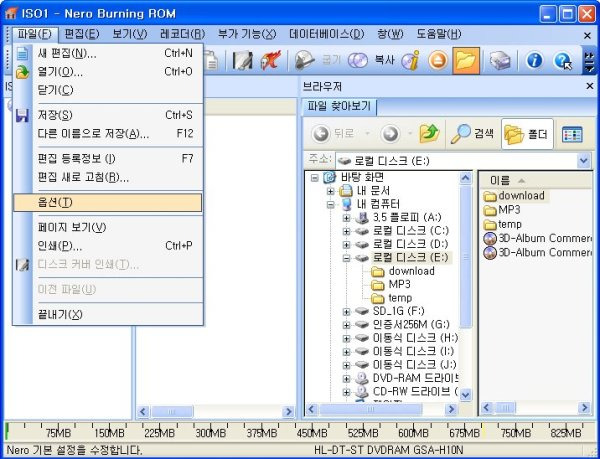The width and height of the screenshot is (600, 459).
Task: Close the 브라우저 panel
Action: [x=590, y=86]
